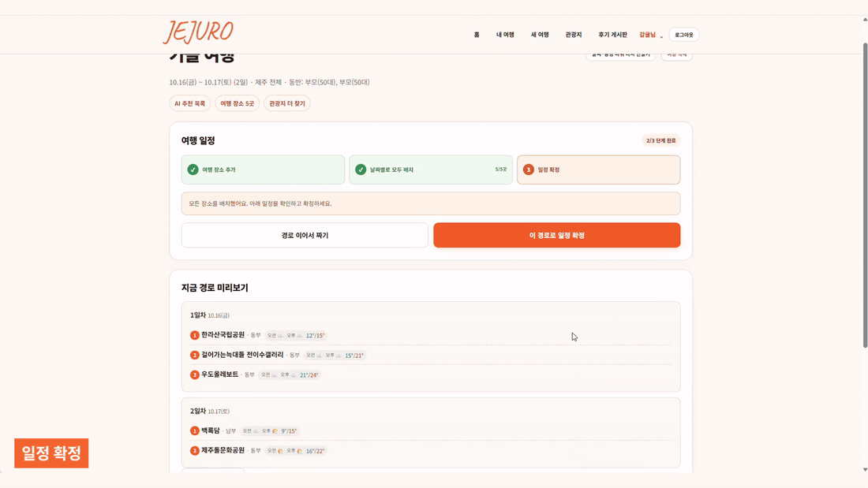
Task: Click 오후 sunny weather icon in 백록담 row
Action: coord(275,431)
